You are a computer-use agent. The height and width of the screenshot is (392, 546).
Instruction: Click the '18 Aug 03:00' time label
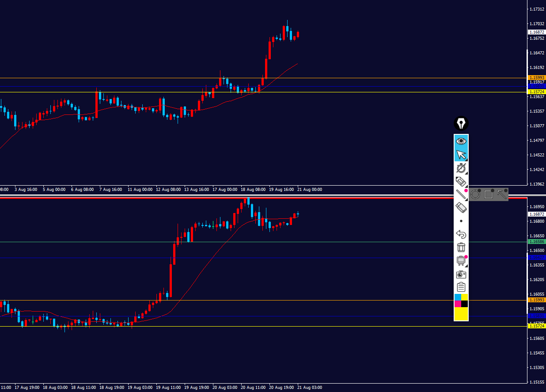pyautogui.click(x=55, y=388)
